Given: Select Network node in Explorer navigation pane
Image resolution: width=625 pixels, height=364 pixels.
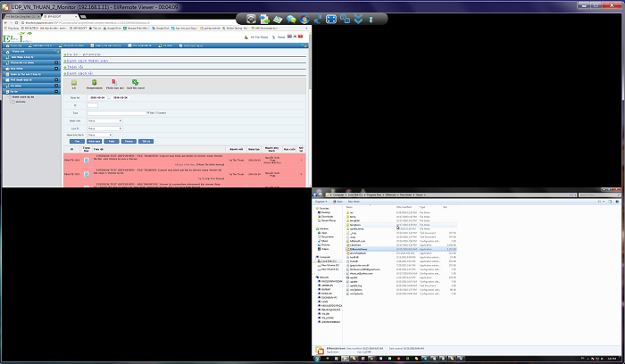Looking at the screenshot, I should [x=322, y=277].
